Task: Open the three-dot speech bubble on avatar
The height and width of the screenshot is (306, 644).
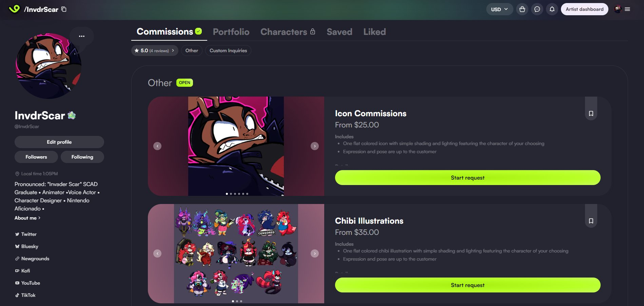Action: [x=82, y=36]
